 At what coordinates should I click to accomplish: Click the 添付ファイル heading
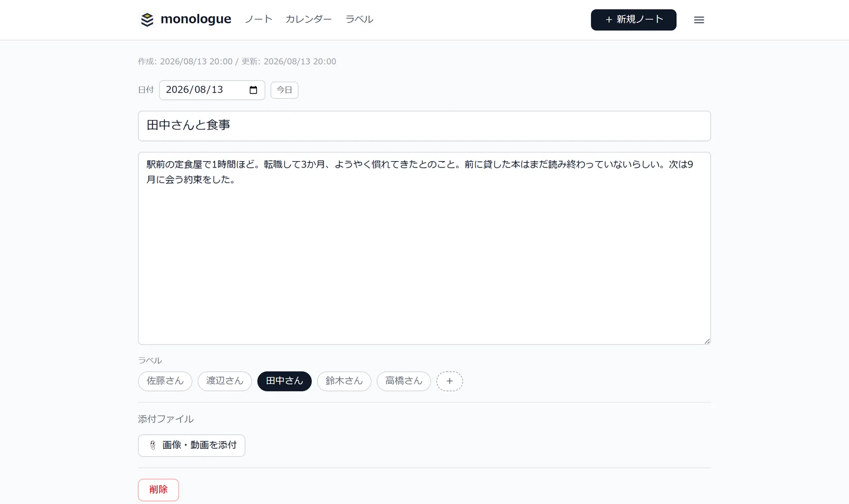click(x=166, y=419)
